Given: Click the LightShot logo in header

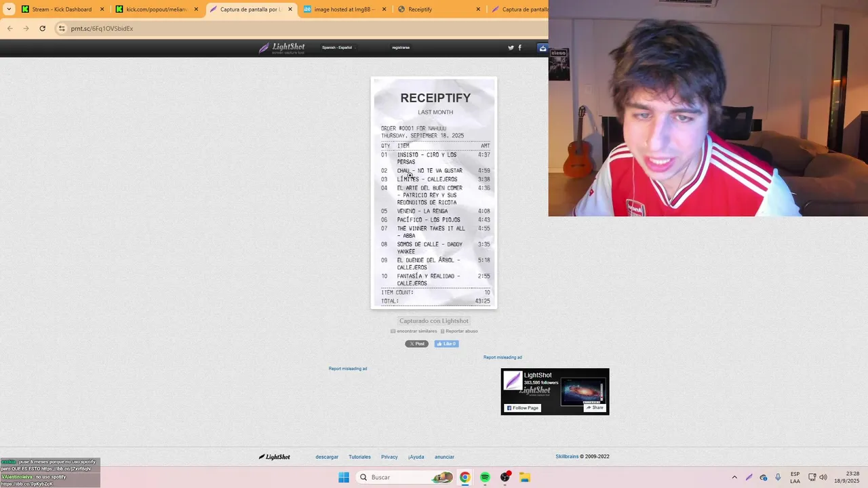Looking at the screenshot, I should point(281,48).
